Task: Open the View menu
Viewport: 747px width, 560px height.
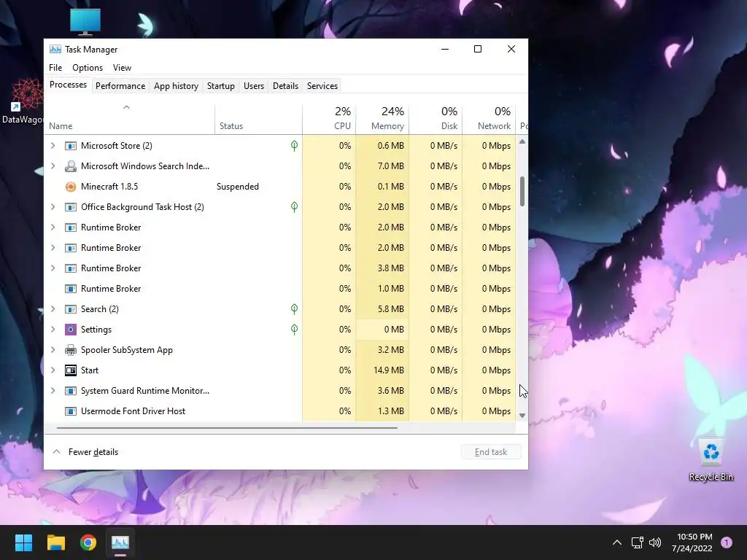Action: (x=122, y=68)
